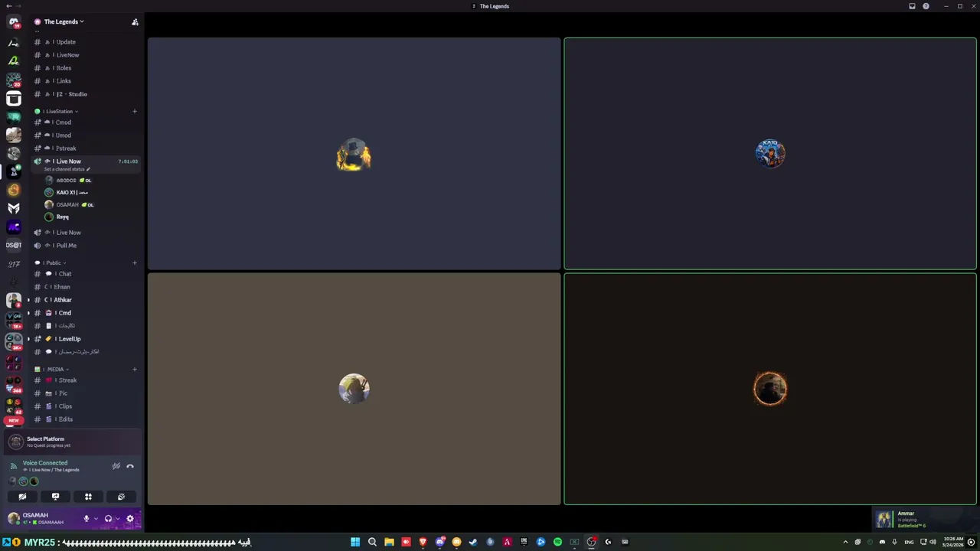Screen dimensions: 980x551
Task: Open Discord help icon in title bar
Action: (926, 6)
